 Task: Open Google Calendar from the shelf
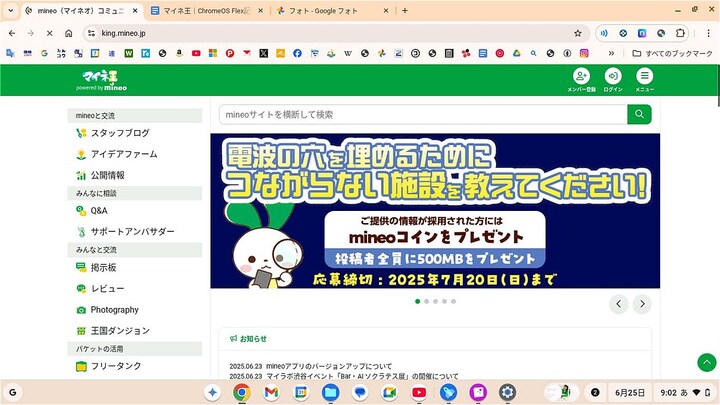pos(301,393)
